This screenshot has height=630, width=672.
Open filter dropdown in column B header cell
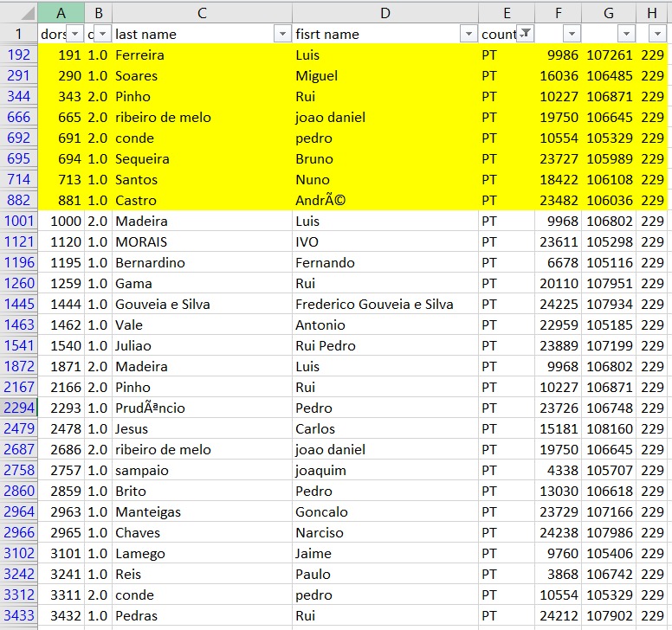point(102,34)
